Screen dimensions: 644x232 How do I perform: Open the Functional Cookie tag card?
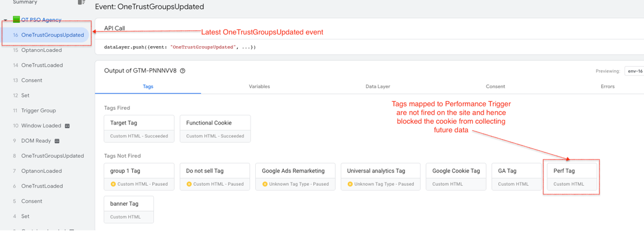pos(215,129)
